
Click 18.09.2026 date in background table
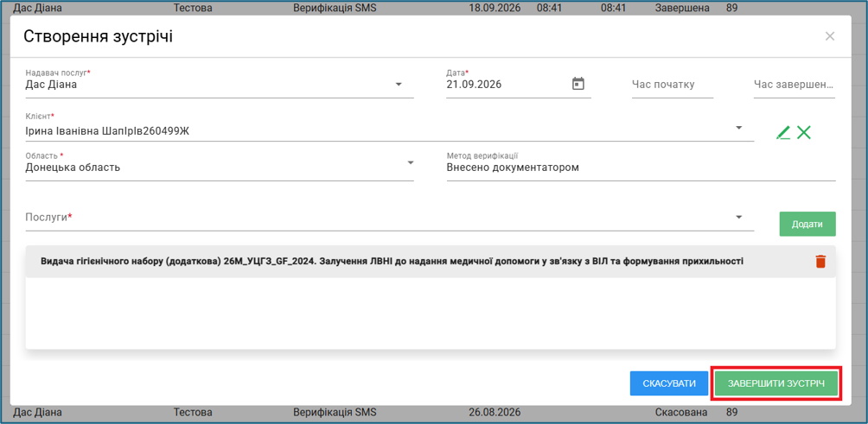(495, 9)
